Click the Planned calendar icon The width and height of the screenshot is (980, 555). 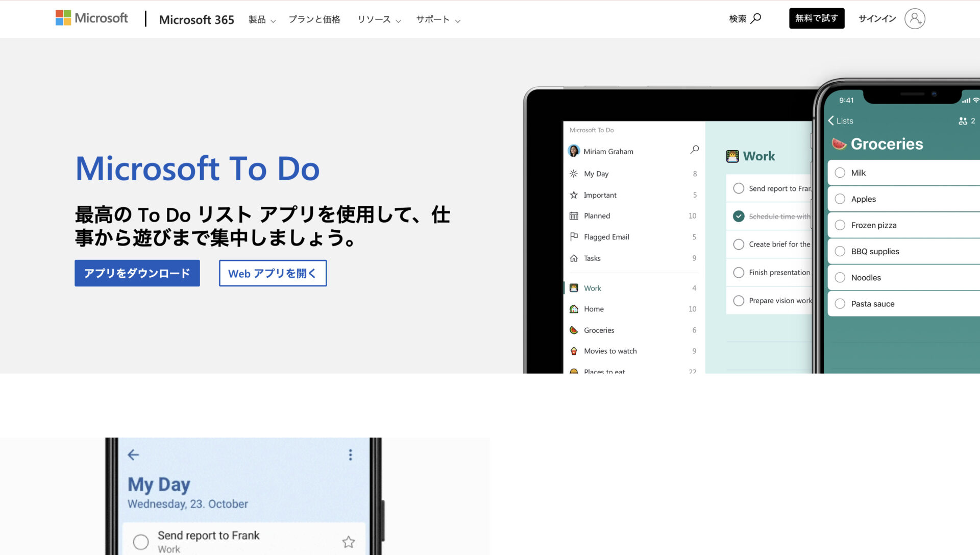(574, 215)
